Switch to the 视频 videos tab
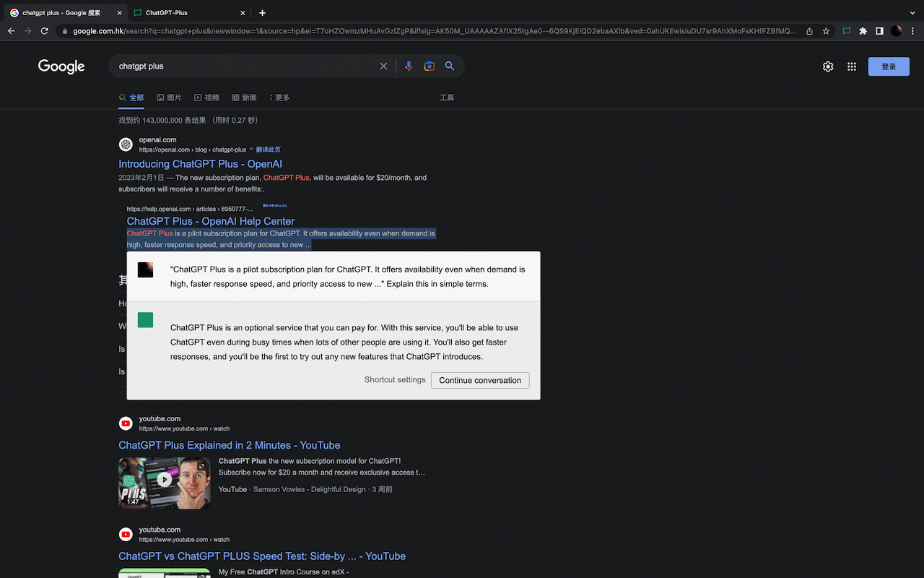This screenshot has width=924, height=578. pyautogui.click(x=206, y=98)
